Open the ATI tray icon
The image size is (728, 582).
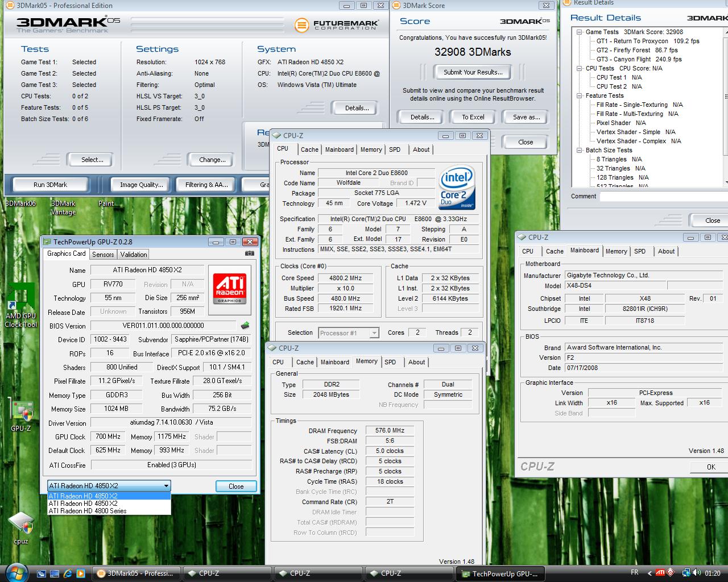coord(660,573)
